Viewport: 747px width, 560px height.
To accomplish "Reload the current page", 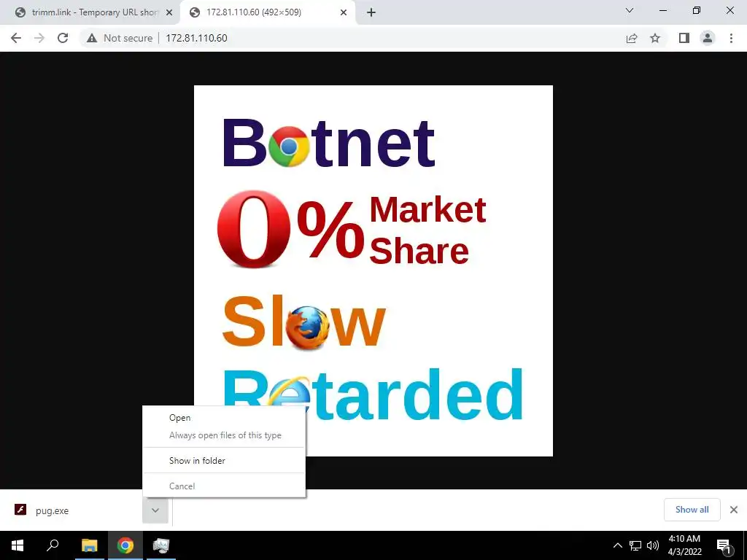I will [63, 38].
